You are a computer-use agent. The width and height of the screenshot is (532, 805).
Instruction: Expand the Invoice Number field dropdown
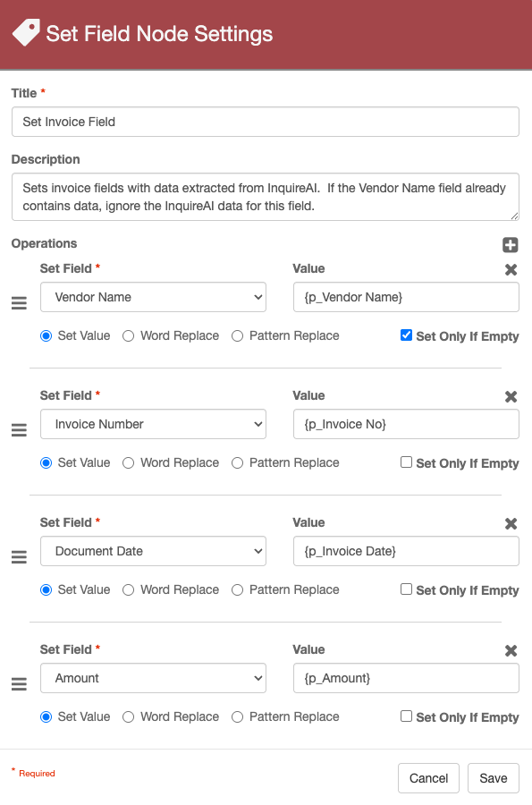[x=154, y=424]
